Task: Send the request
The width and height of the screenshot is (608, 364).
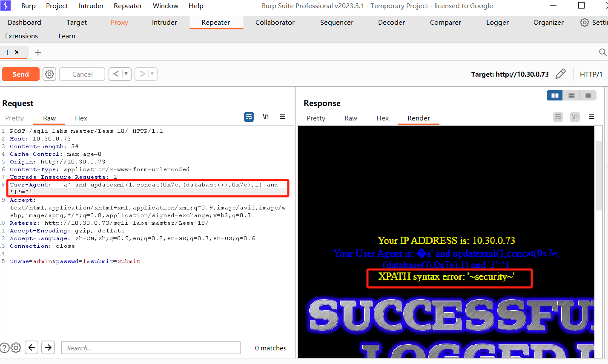Action: [20, 74]
